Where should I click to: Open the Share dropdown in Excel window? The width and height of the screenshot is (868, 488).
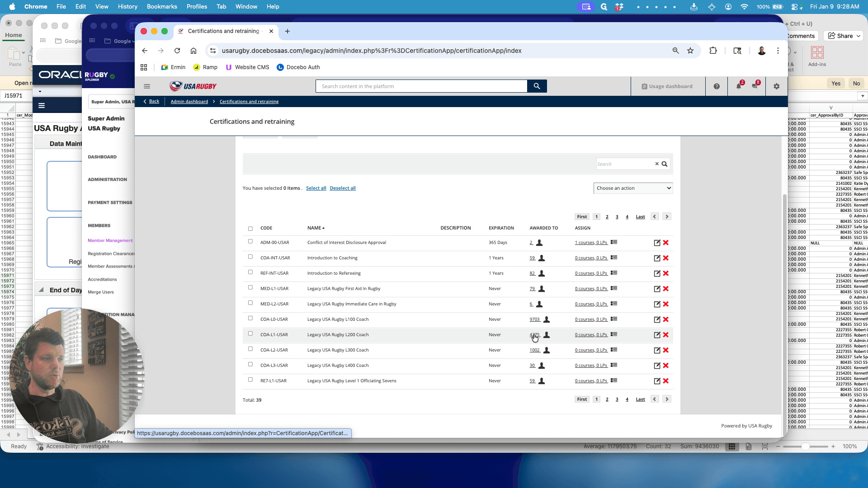[x=844, y=36]
